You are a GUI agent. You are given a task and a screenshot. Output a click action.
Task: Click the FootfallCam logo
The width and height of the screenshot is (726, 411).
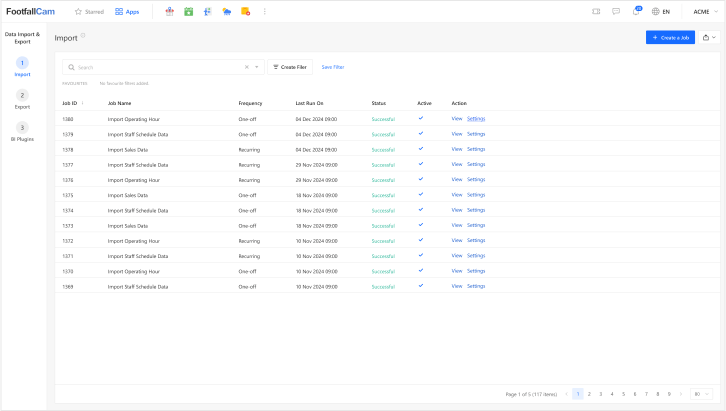pos(31,12)
